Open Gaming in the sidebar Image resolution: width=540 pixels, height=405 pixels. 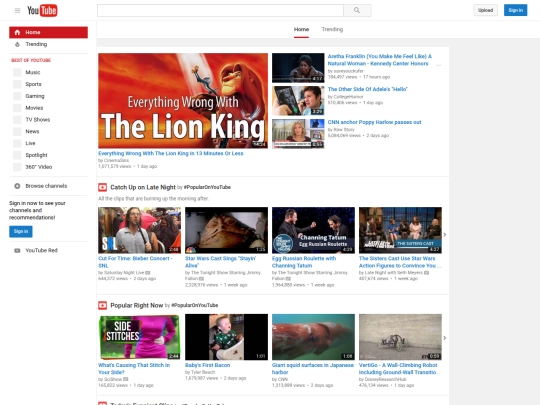click(35, 96)
